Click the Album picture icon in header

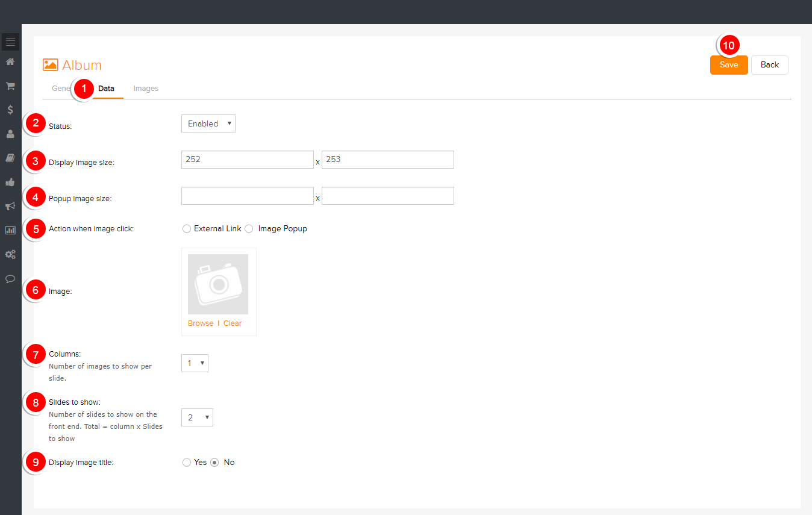(x=51, y=65)
